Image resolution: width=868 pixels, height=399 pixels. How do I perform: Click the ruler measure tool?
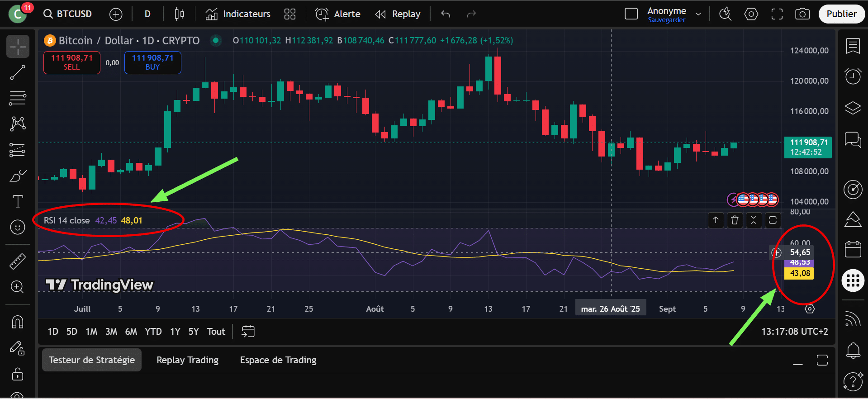click(x=18, y=261)
